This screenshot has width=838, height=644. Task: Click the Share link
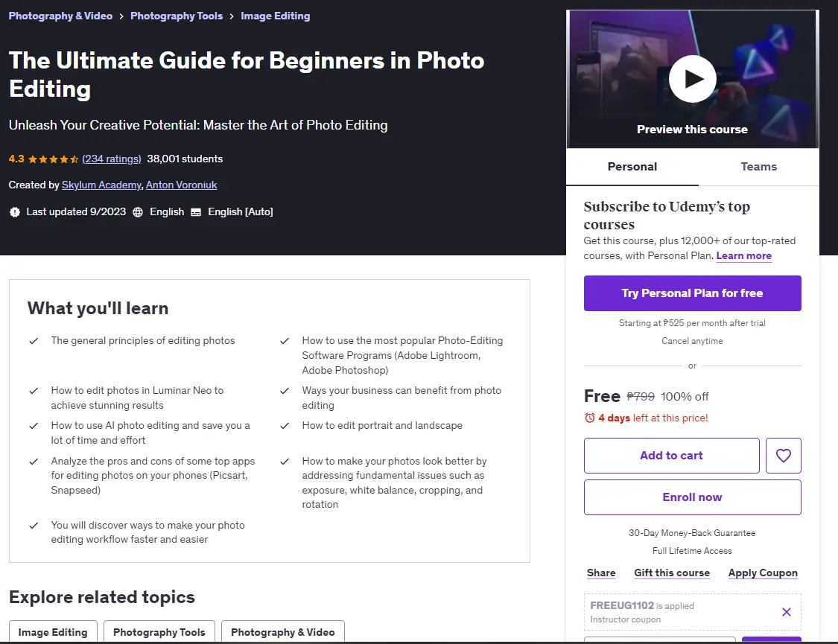601,573
